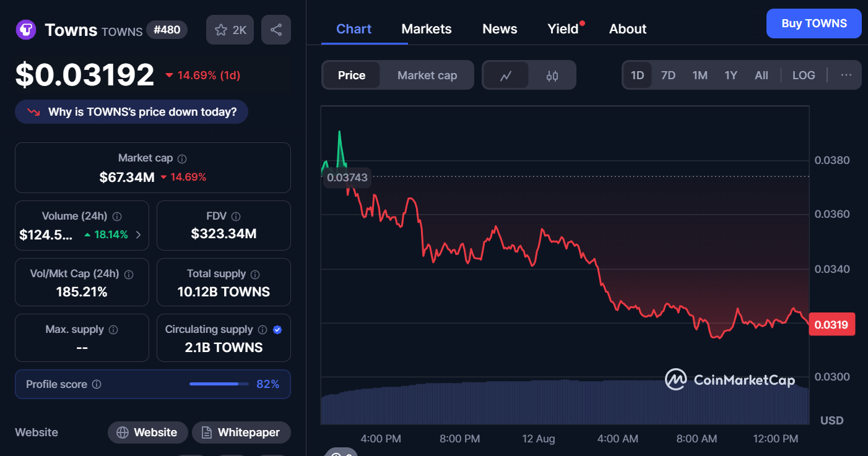
Task: Click the $0.03192 price text
Action: (85, 75)
